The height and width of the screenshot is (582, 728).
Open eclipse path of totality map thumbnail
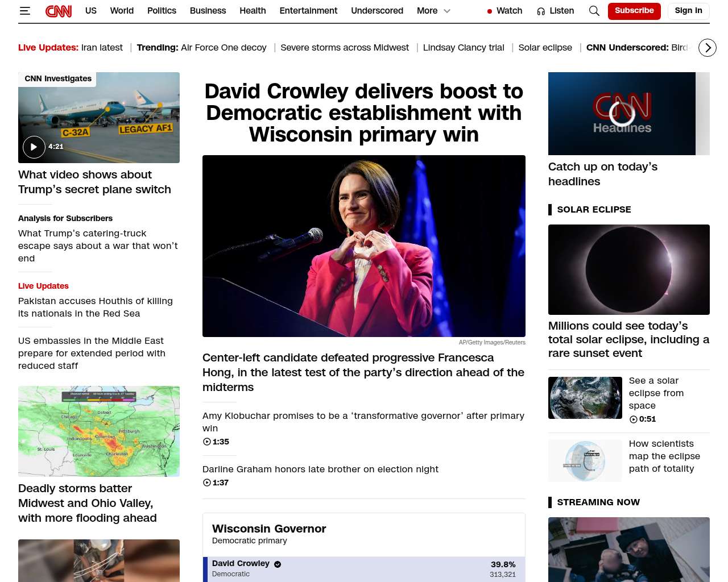585,461
